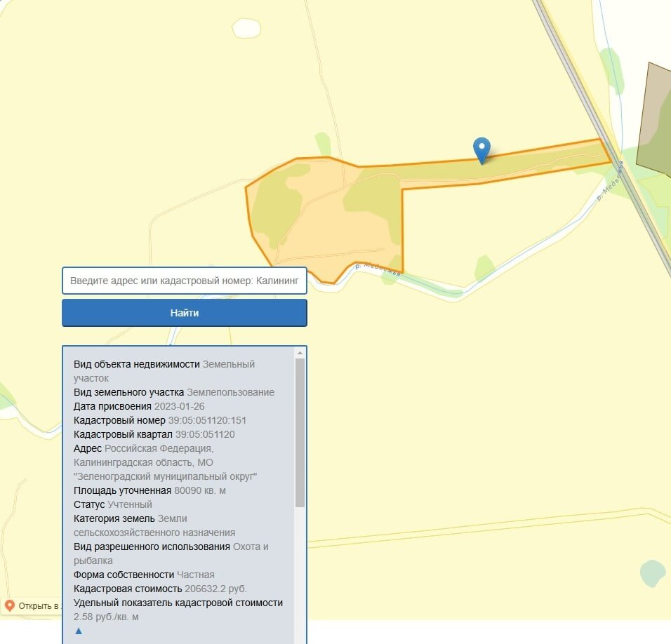Click the Кадастровый квартал label

(123, 434)
